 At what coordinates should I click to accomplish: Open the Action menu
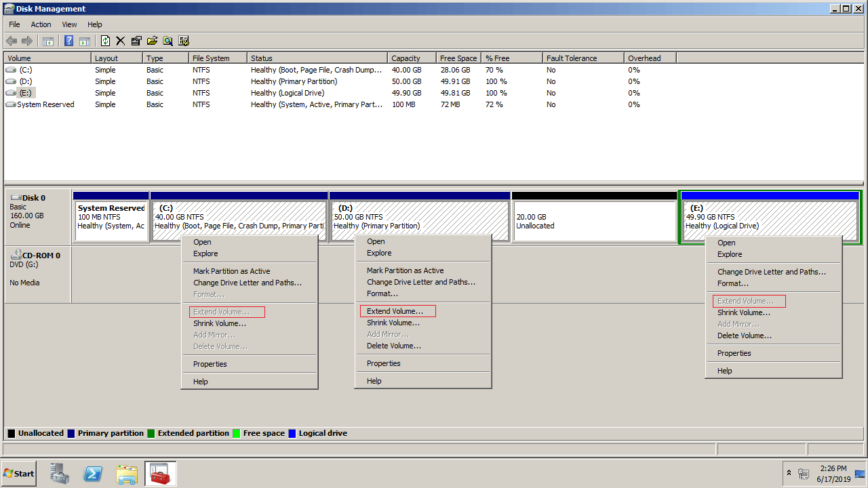tap(41, 24)
